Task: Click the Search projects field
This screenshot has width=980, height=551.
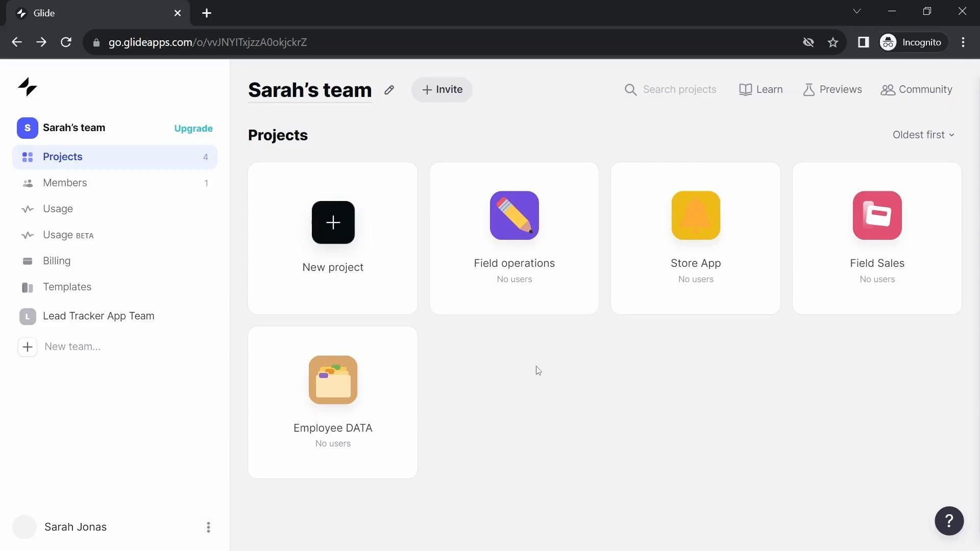Action: (x=679, y=90)
